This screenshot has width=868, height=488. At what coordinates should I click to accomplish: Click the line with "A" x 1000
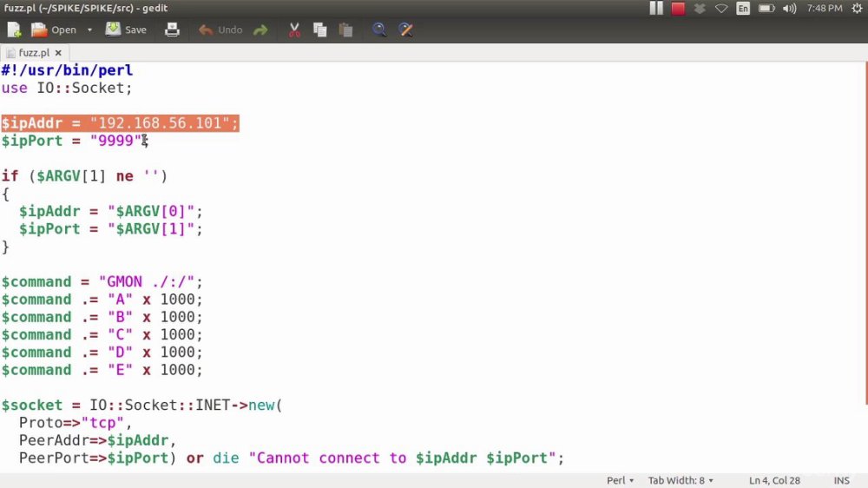tap(102, 300)
